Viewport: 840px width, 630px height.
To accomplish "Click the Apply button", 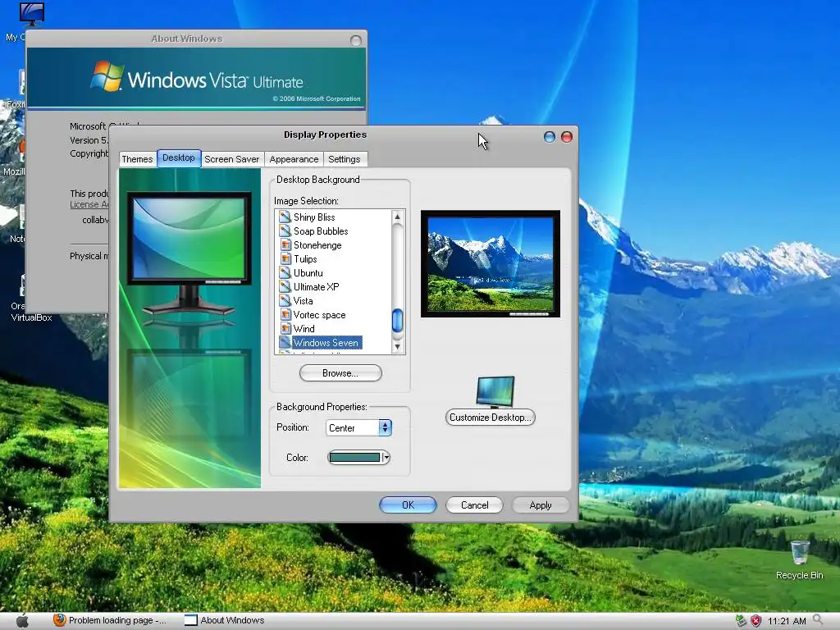I will (541, 505).
